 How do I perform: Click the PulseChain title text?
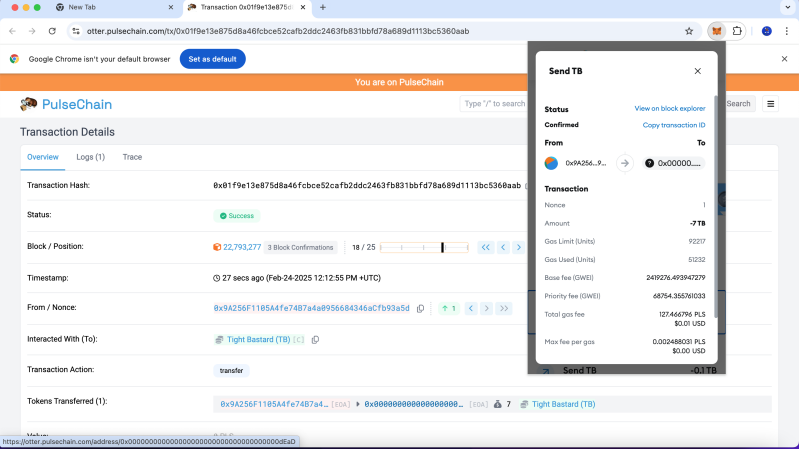pyautogui.click(x=77, y=104)
